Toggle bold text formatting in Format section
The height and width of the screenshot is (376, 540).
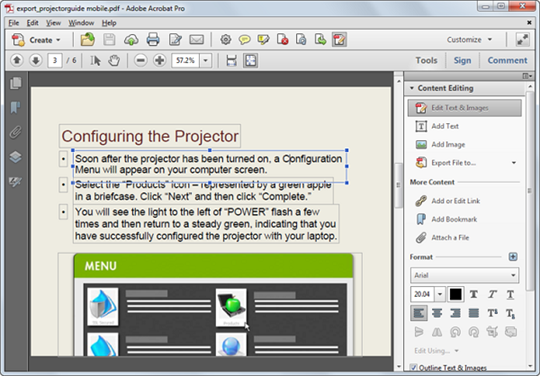pyautogui.click(x=474, y=294)
